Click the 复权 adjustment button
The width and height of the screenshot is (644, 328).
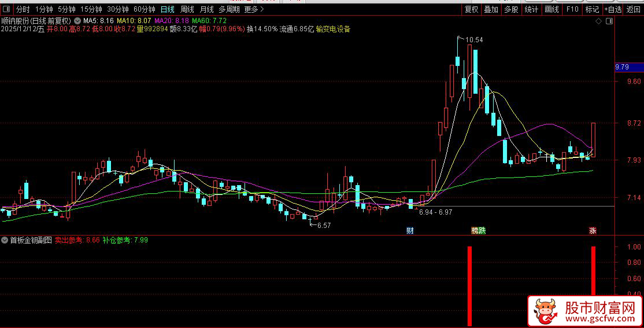tap(472, 9)
